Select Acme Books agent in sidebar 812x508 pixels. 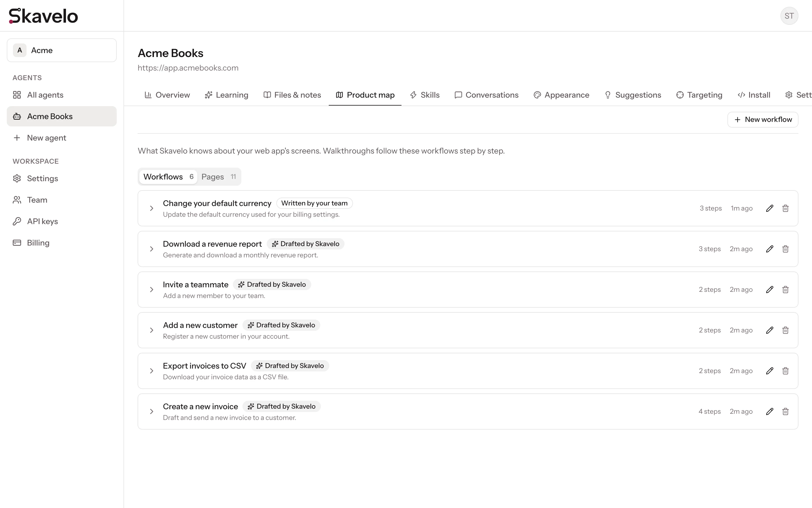tap(62, 116)
